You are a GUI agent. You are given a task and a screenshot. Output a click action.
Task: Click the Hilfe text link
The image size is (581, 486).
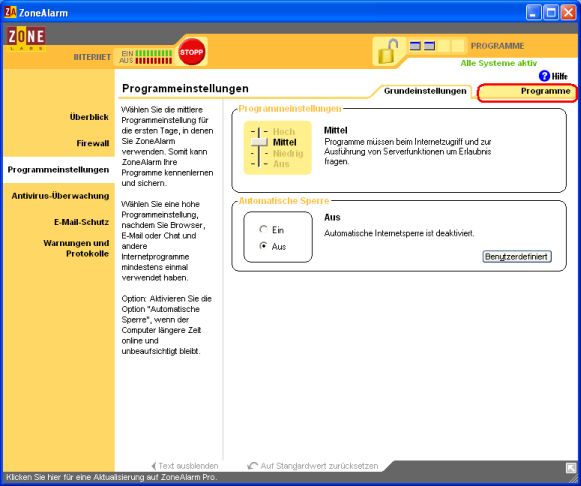click(x=560, y=76)
